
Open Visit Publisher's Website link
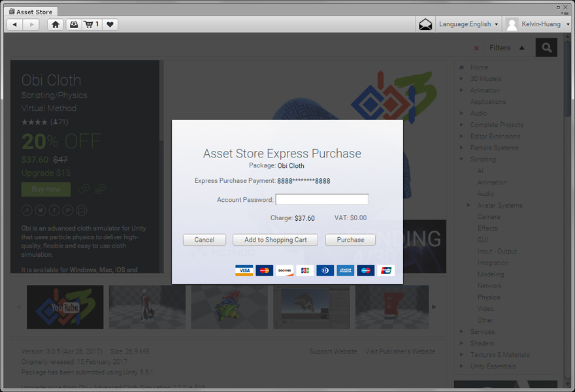400,351
